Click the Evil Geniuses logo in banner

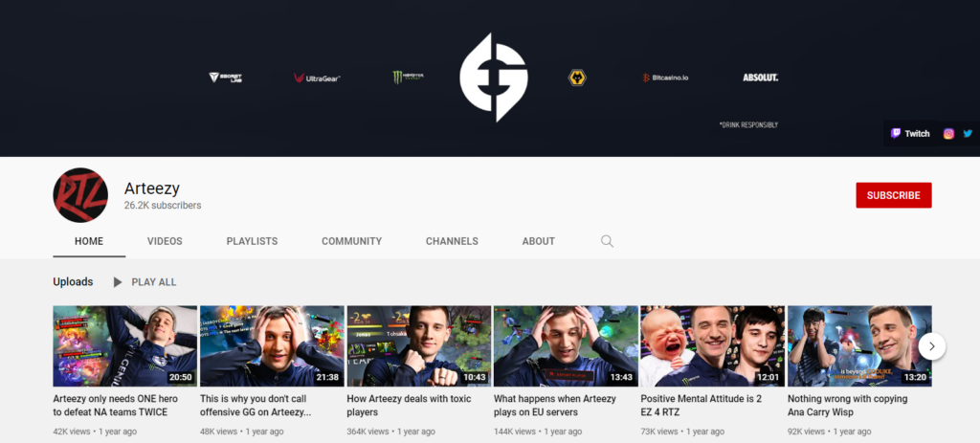coord(494,78)
